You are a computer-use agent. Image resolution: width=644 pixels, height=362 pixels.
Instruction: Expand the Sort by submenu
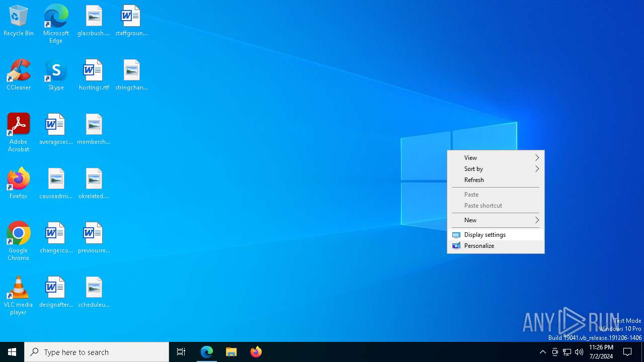pyautogui.click(x=496, y=169)
